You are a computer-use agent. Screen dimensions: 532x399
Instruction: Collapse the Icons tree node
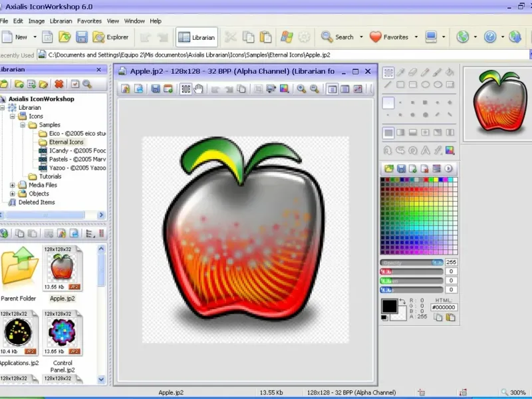[12, 116]
